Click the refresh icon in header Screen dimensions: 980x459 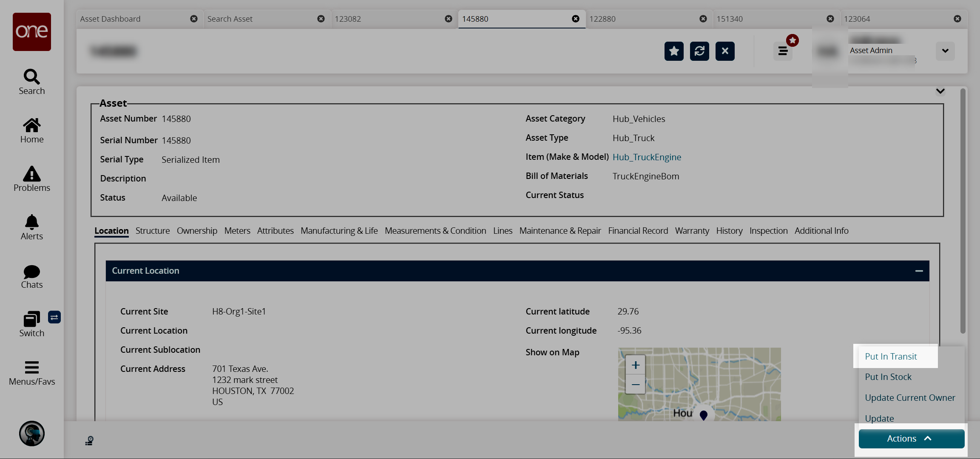[699, 51]
